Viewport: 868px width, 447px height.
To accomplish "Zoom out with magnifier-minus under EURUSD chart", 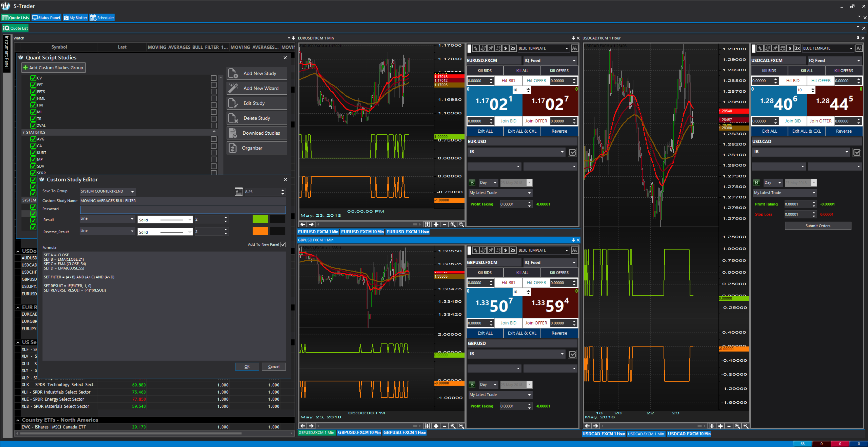I will 461,224.
